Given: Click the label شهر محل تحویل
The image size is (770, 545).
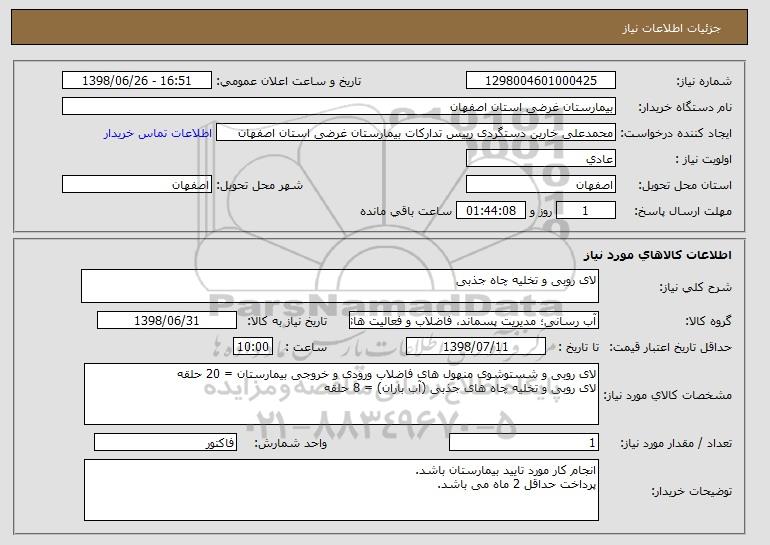Looking at the screenshot, I should 260,185.
